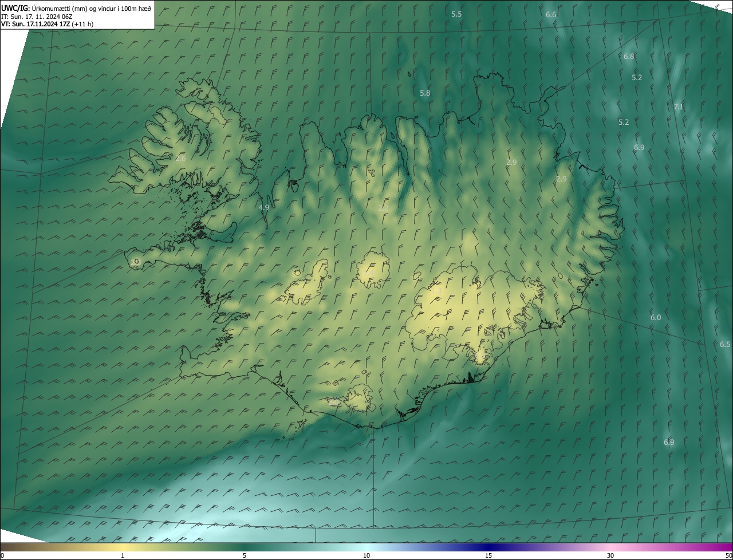Click the 5.8 precipitation value label

[x=425, y=93]
